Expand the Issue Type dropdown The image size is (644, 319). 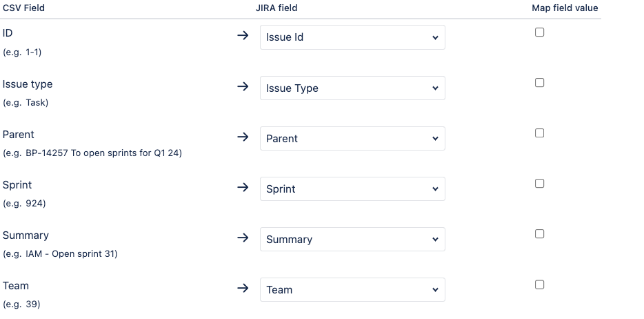coord(352,88)
